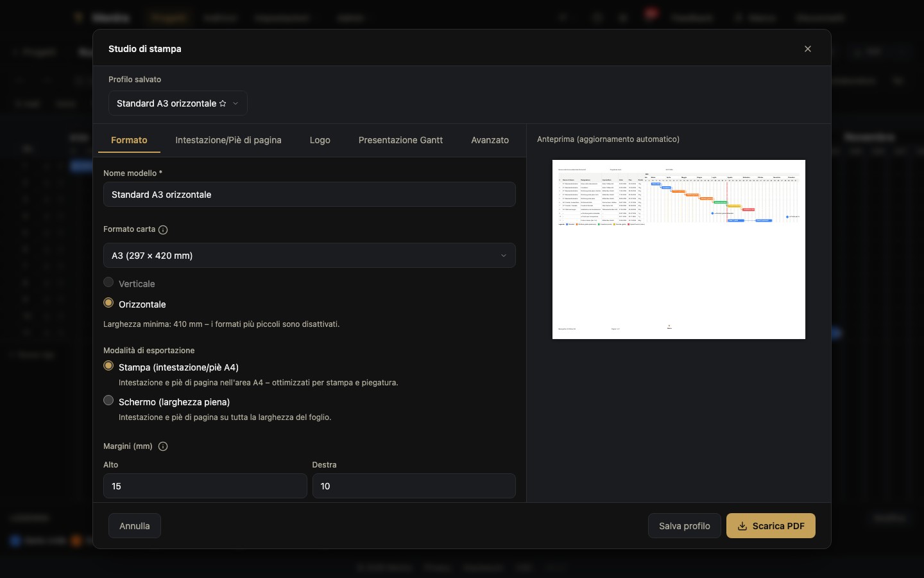Open the Avanzato tab
Image resolution: width=924 pixels, height=578 pixels.
(490, 140)
